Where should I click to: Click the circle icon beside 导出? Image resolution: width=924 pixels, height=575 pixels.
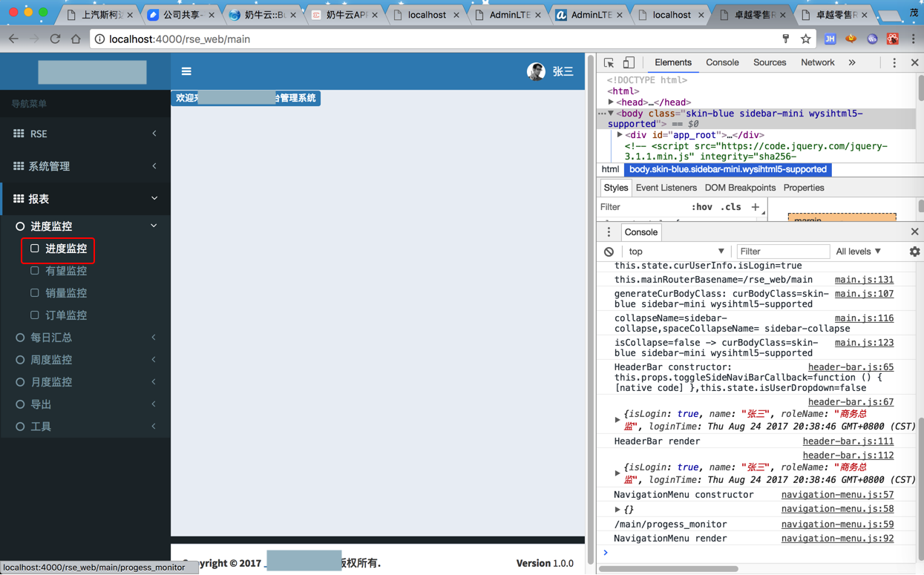20,404
